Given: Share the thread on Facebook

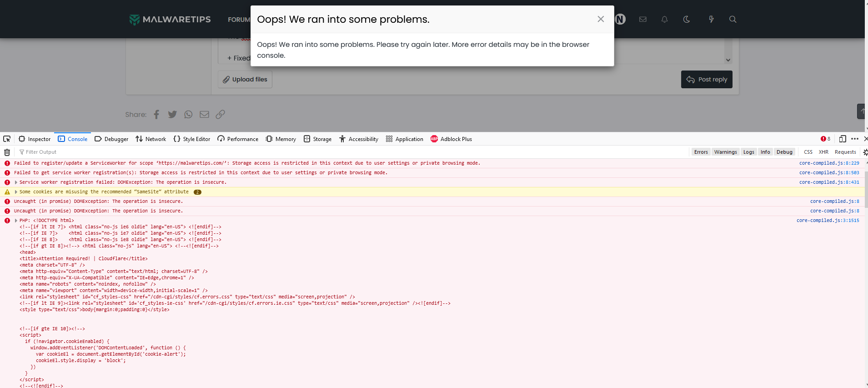Looking at the screenshot, I should coord(156,115).
